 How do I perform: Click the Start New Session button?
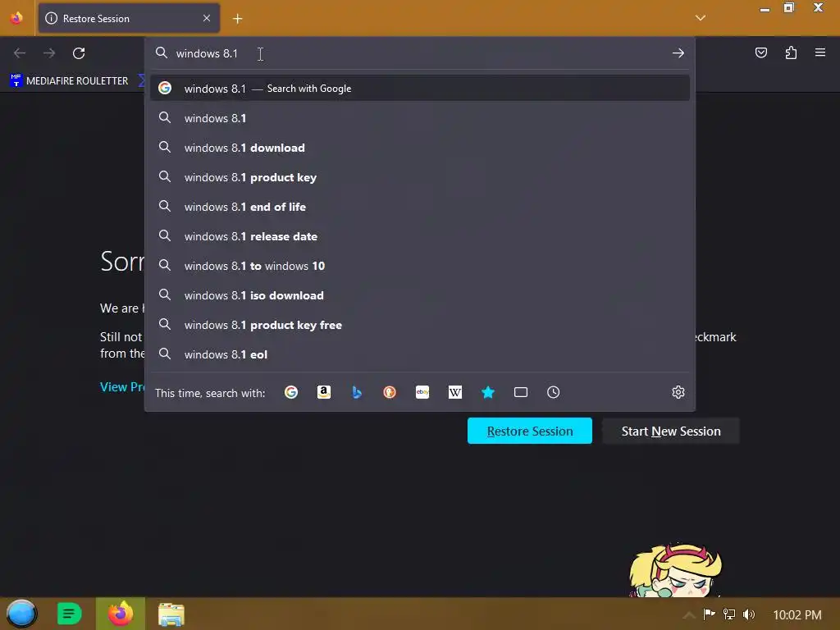coord(671,431)
